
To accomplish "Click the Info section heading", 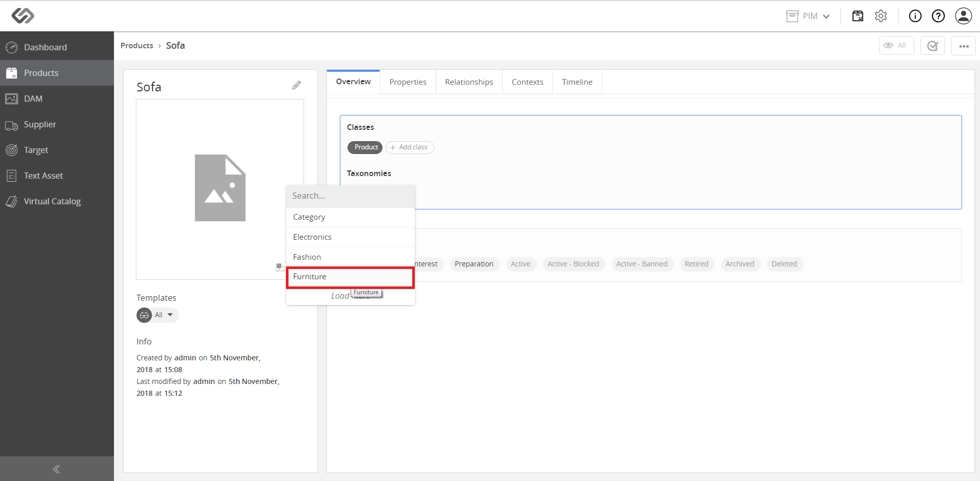I will 144,341.
